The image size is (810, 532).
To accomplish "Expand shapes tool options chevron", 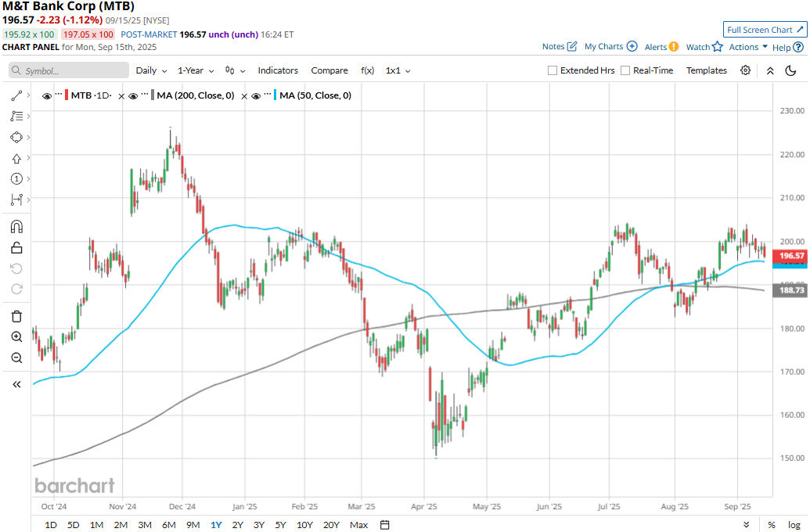I will click(28, 137).
